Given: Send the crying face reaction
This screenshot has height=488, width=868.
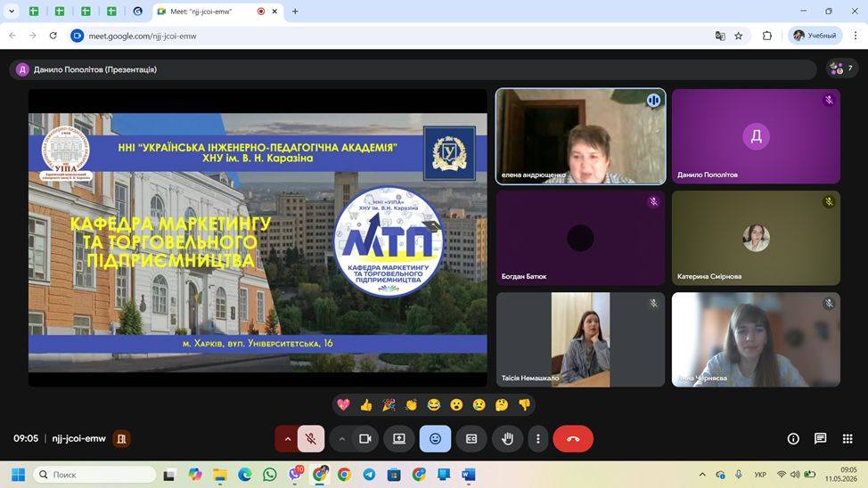Looking at the screenshot, I should (x=479, y=405).
